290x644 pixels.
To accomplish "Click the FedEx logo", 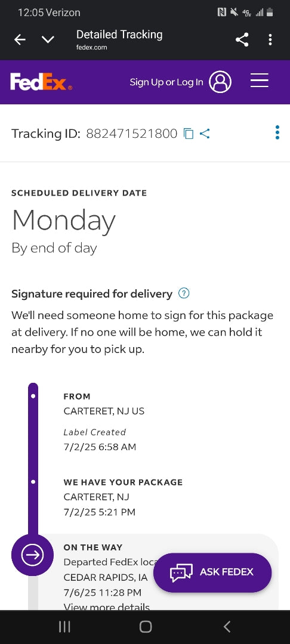I will [x=41, y=82].
